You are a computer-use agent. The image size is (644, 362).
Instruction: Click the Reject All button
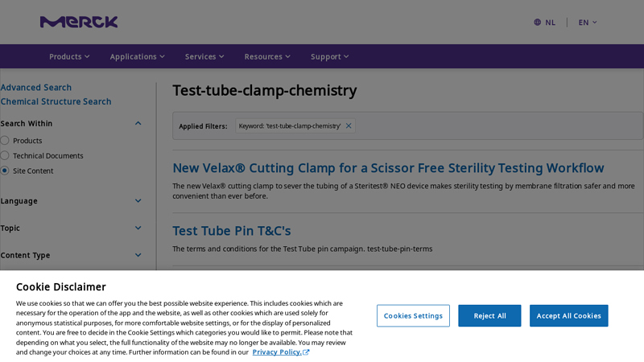pyautogui.click(x=489, y=315)
